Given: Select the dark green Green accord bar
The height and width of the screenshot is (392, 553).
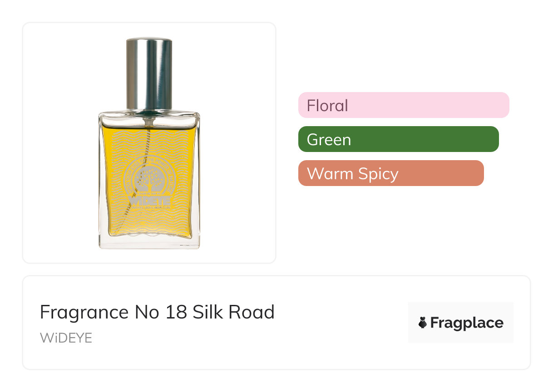Looking at the screenshot, I should coord(399,139).
